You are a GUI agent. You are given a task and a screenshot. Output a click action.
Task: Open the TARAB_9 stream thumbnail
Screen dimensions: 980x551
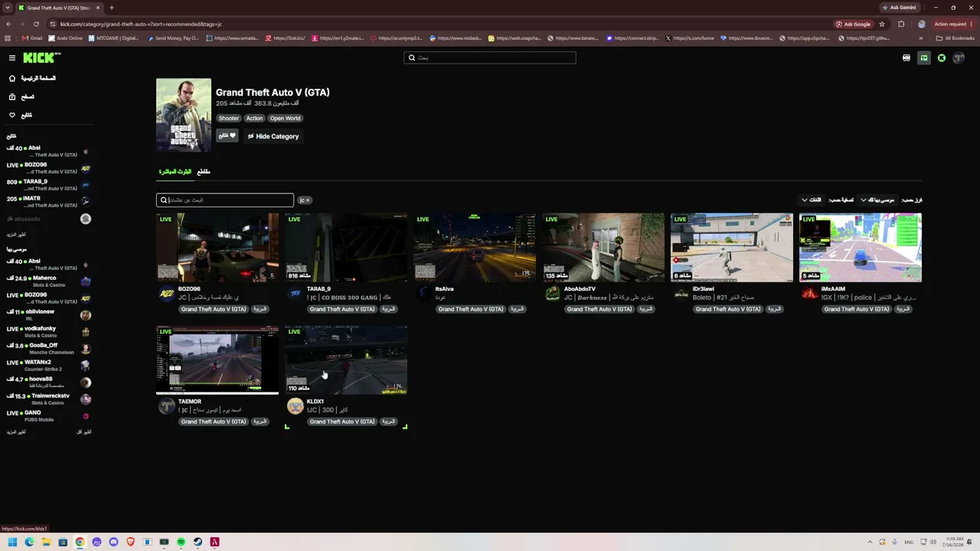(x=346, y=247)
